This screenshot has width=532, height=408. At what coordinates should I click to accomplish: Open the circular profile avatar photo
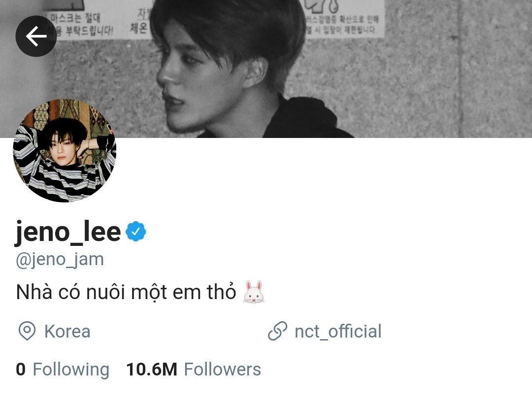[65, 151]
